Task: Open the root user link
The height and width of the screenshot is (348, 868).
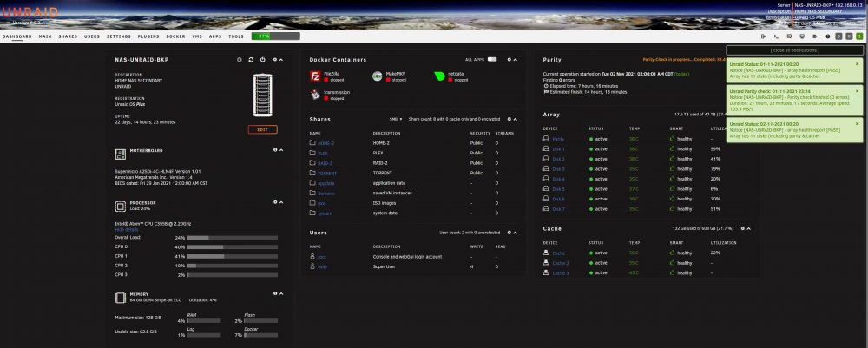Action: tap(322, 257)
